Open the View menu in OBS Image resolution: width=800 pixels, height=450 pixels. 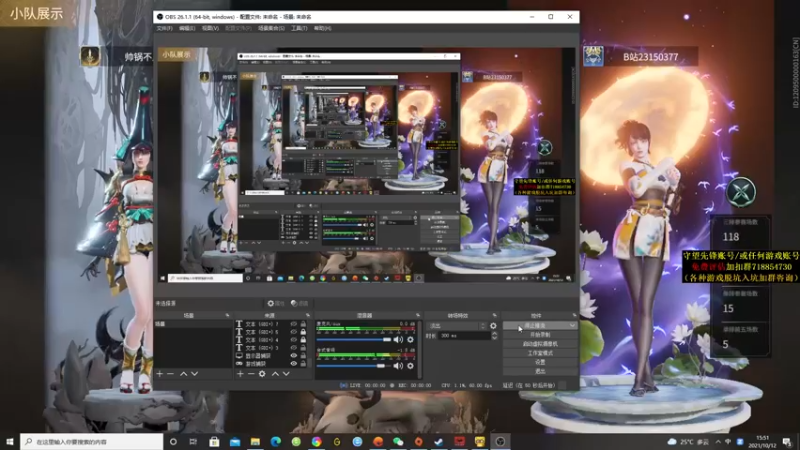point(210,29)
